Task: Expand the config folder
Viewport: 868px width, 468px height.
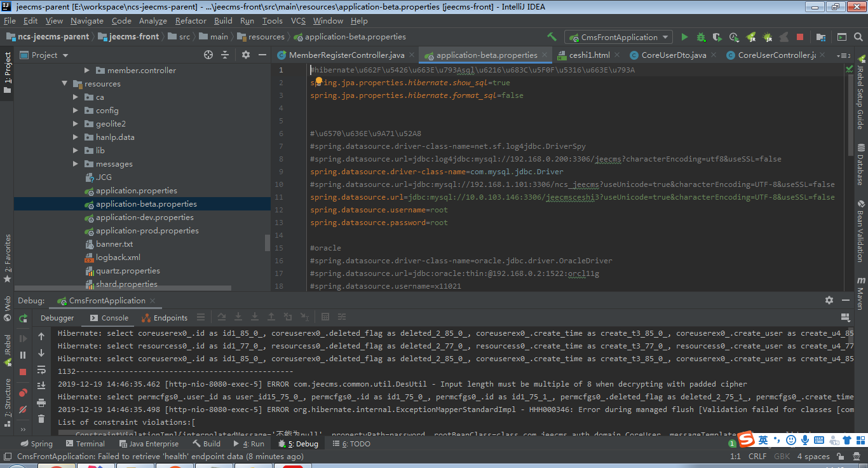Action: (x=76, y=111)
